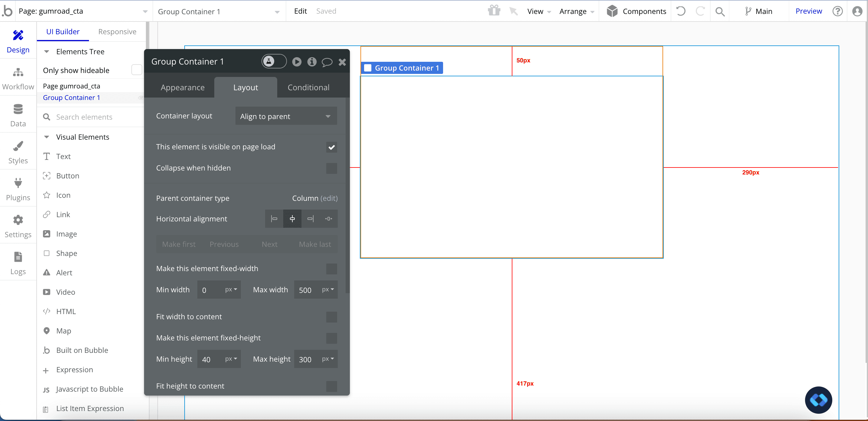
Task: Select center horizontal alignment icon
Action: (292, 219)
